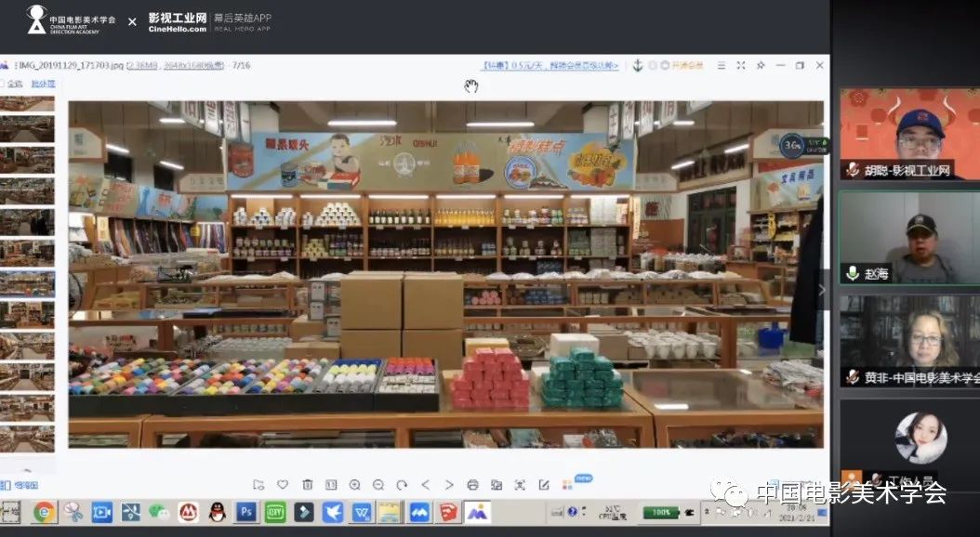The height and width of the screenshot is (537, 980).
Task: Print the image using the printer icon
Action: click(472, 485)
